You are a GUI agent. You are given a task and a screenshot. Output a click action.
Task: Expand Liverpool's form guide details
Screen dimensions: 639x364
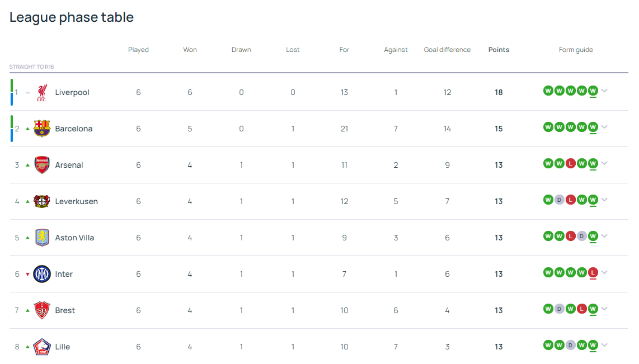click(604, 91)
